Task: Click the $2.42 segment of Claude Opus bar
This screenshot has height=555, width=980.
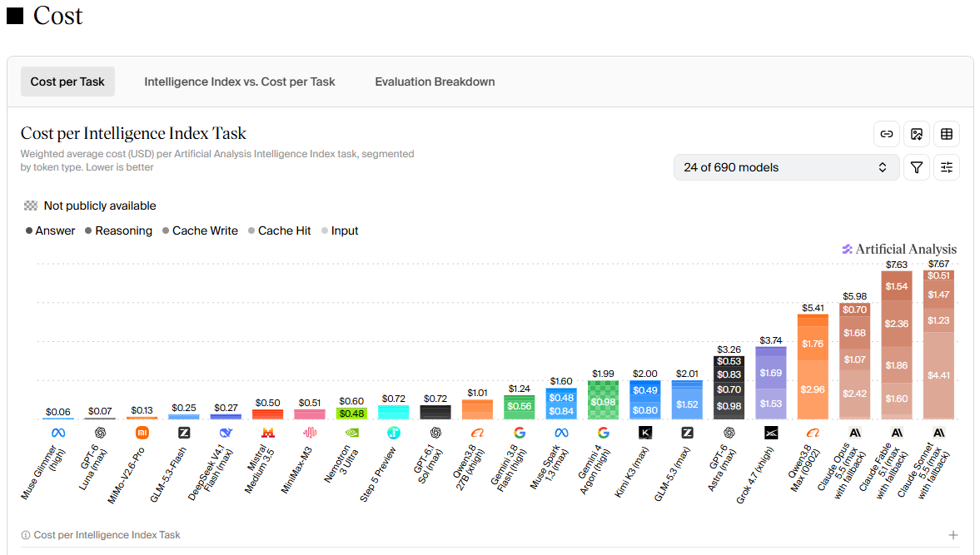Action: 854,394
